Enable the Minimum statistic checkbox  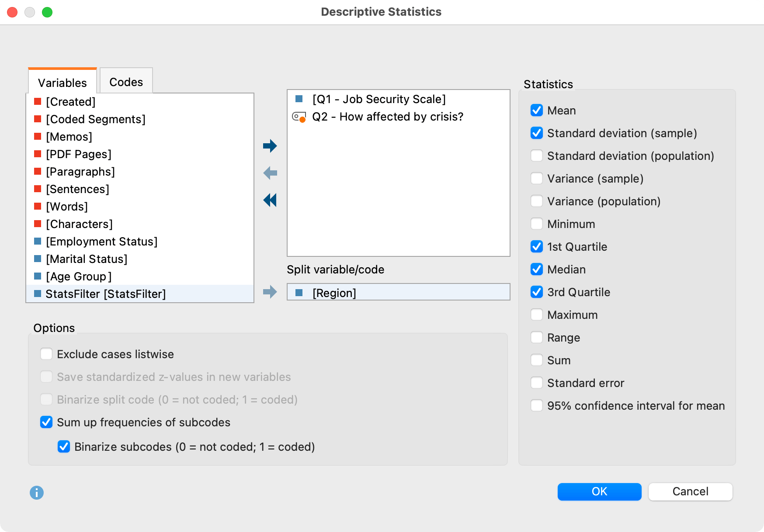point(537,224)
